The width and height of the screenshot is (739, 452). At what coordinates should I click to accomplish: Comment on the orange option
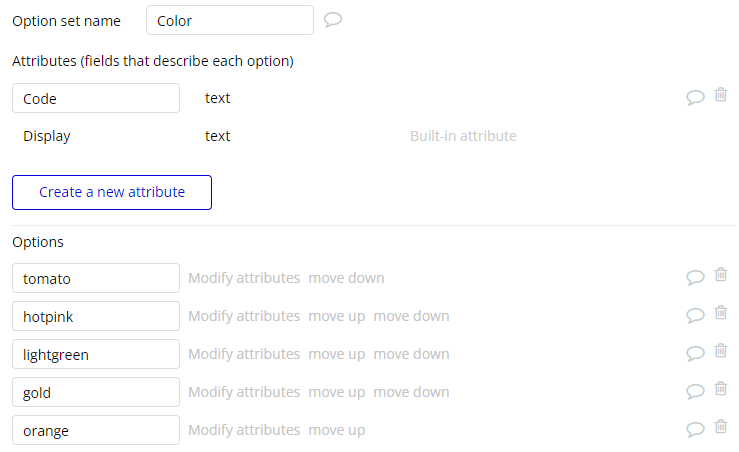tap(695, 430)
